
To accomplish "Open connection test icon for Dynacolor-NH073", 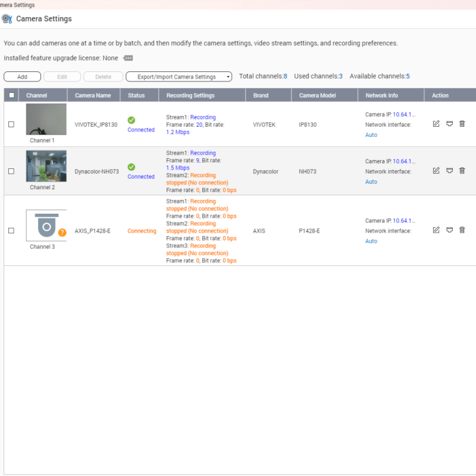I will point(449,171).
